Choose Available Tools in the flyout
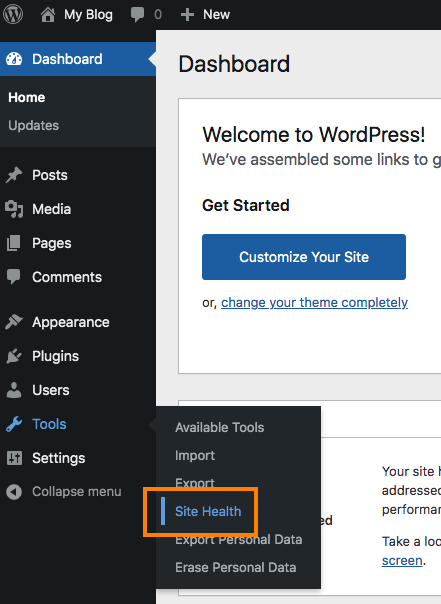 220,427
